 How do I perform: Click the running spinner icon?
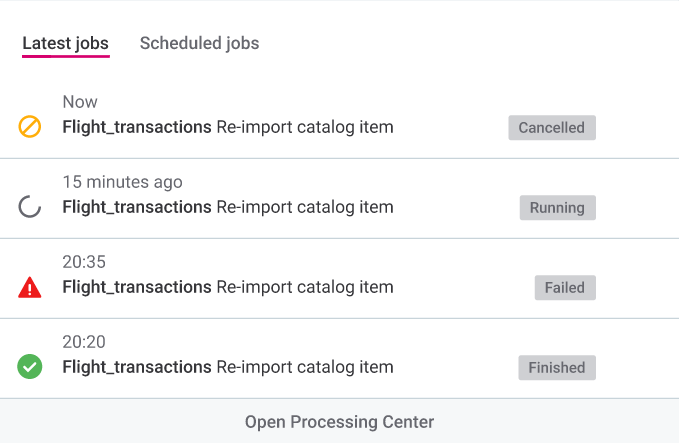pyautogui.click(x=30, y=207)
